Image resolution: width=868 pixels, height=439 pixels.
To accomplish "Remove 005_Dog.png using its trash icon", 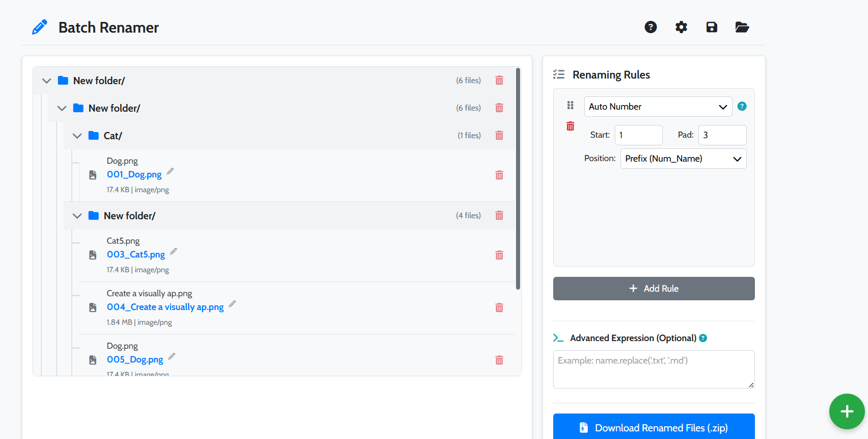I will click(499, 360).
